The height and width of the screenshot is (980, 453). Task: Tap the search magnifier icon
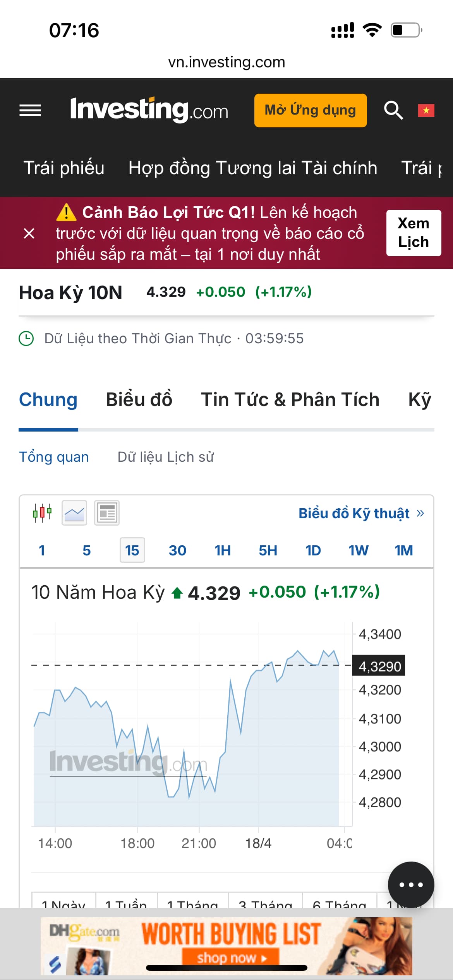[x=393, y=111]
